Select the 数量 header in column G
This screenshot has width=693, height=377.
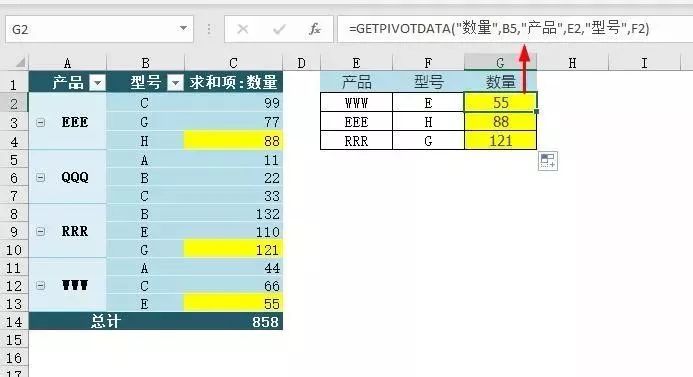[x=500, y=82]
